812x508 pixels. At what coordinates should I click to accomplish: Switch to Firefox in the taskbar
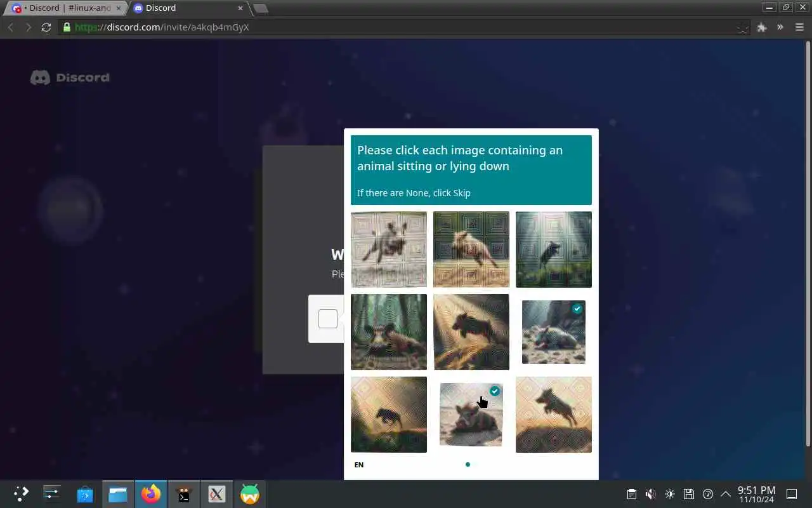(151, 494)
